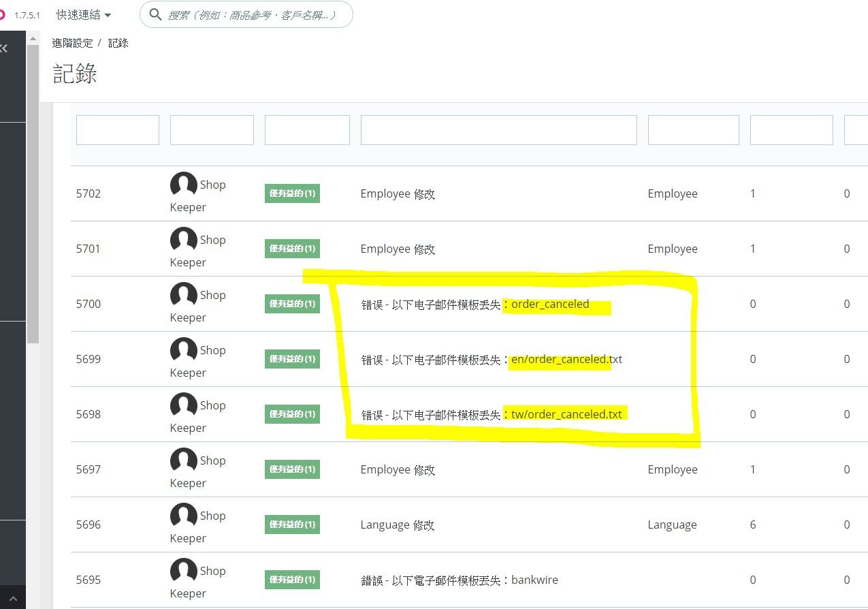Click the object type filter field

pyautogui.click(x=694, y=130)
